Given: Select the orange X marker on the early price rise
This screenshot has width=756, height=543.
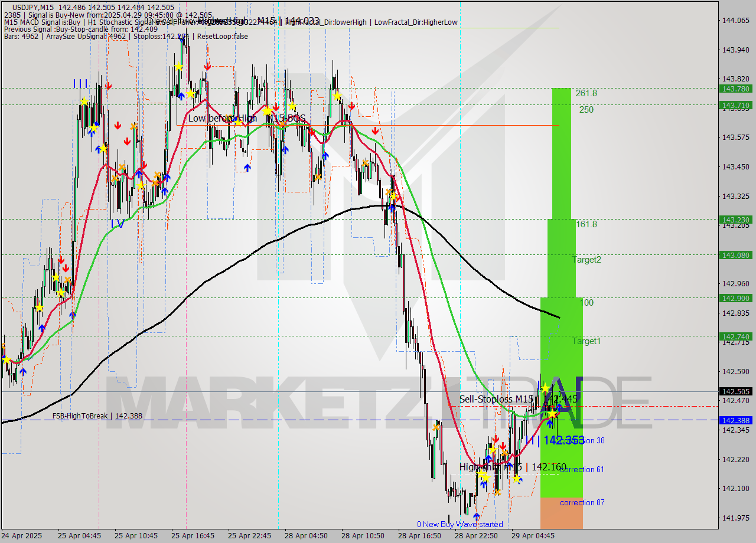Looking at the screenshot, I should pos(67,280).
